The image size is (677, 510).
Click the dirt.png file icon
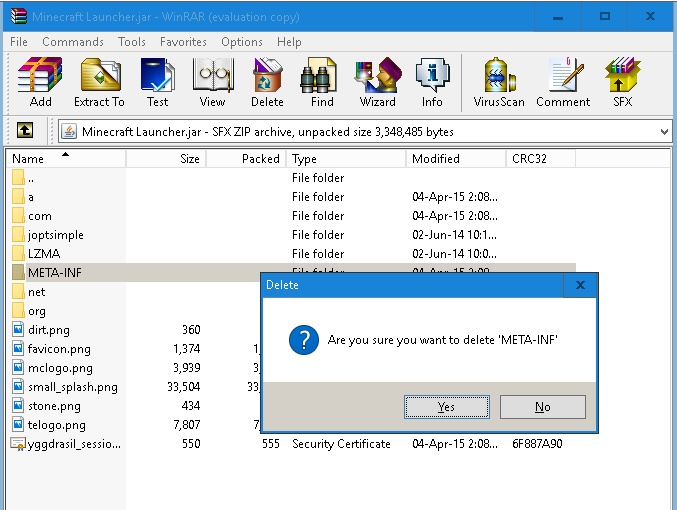pyautogui.click(x=18, y=329)
